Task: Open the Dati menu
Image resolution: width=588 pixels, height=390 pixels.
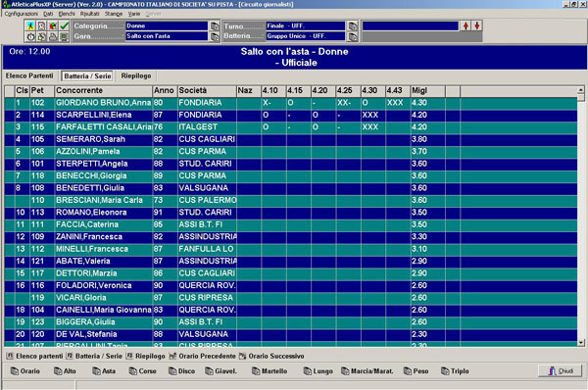Action: pyautogui.click(x=48, y=14)
